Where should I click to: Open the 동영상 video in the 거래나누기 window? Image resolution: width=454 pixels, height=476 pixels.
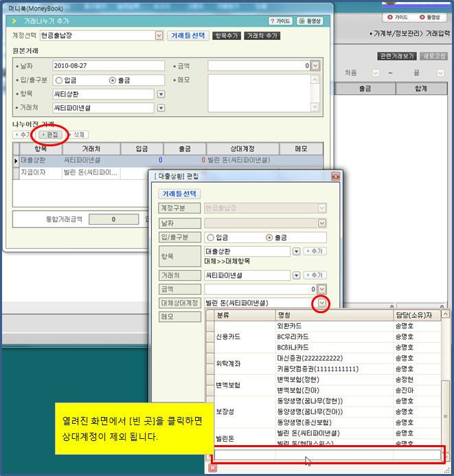(311, 21)
